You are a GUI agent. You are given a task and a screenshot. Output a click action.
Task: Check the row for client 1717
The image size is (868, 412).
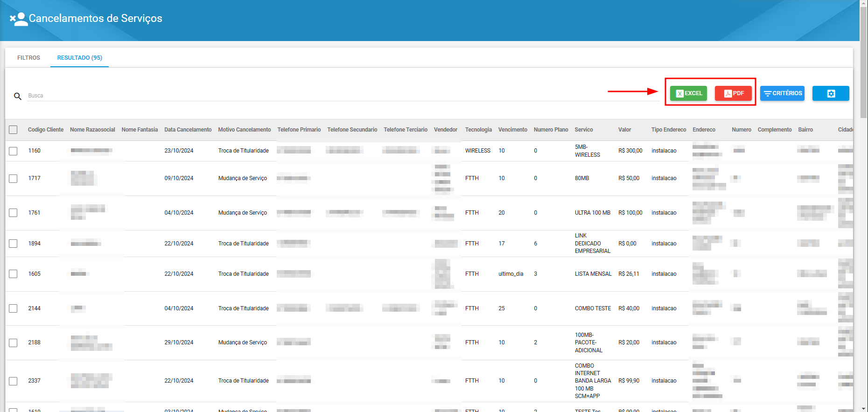[x=13, y=179]
